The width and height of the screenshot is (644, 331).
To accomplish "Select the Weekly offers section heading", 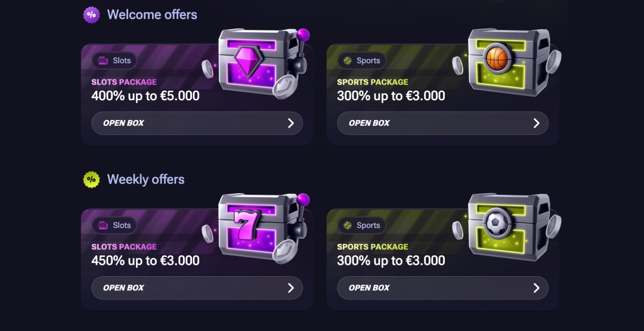I will pyautogui.click(x=145, y=180).
